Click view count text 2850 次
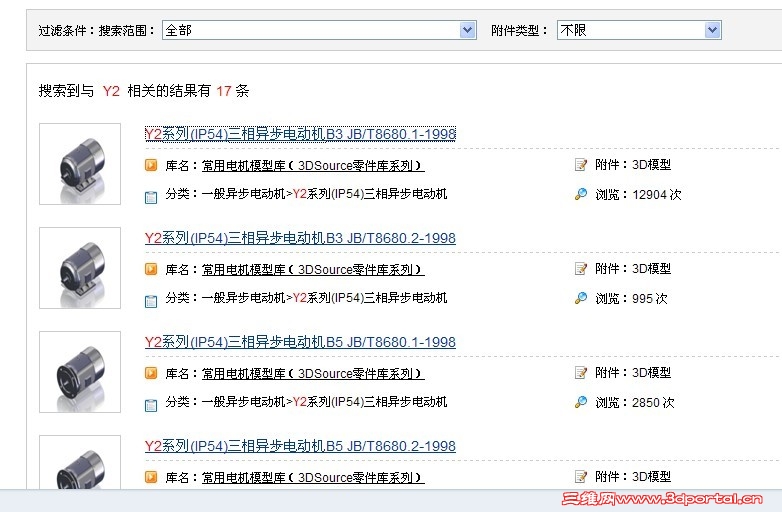This screenshot has width=782, height=512. tap(653, 402)
